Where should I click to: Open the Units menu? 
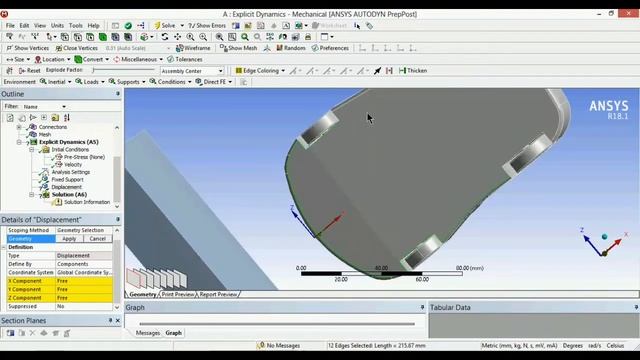tap(57, 25)
